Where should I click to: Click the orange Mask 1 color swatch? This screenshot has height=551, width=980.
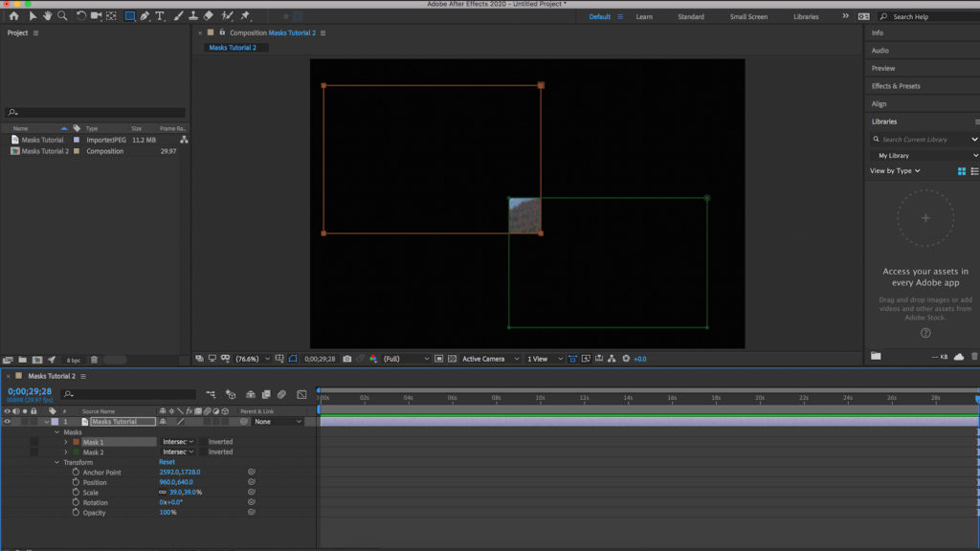pos(76,442)
